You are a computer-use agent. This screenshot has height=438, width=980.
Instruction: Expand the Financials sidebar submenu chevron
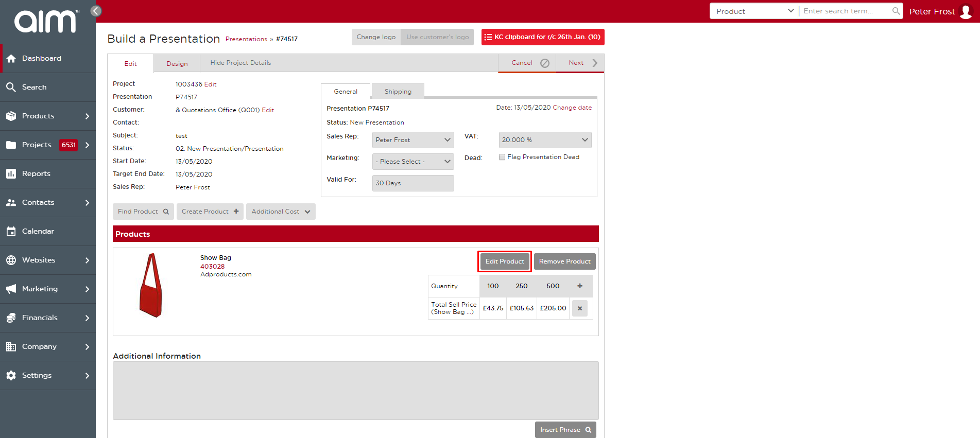[87, 318]
